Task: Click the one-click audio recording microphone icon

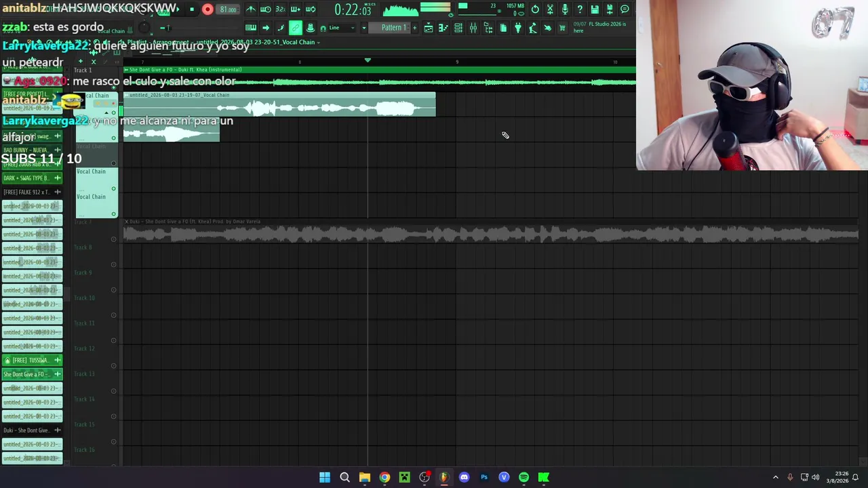Action: click(565, 9)
